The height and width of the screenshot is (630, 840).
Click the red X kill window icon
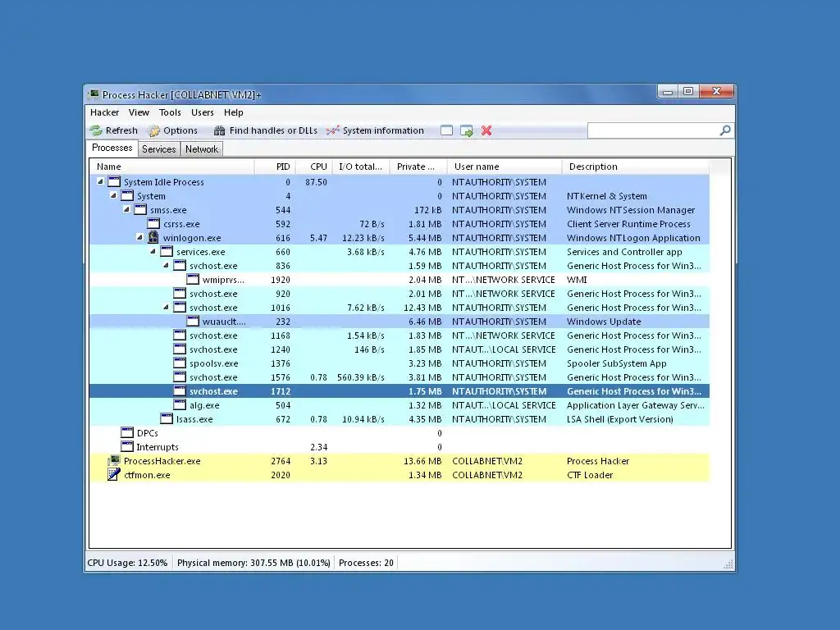[486, 130]
